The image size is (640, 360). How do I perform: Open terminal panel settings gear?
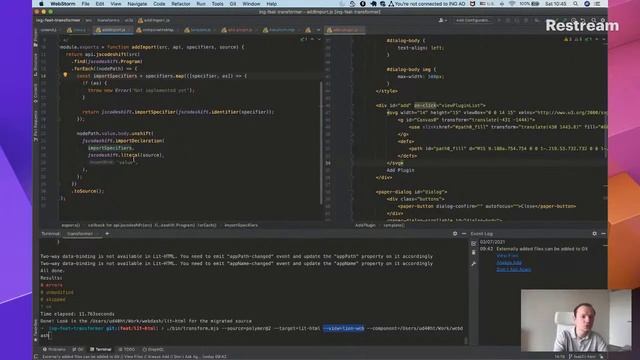pos(455,233)
